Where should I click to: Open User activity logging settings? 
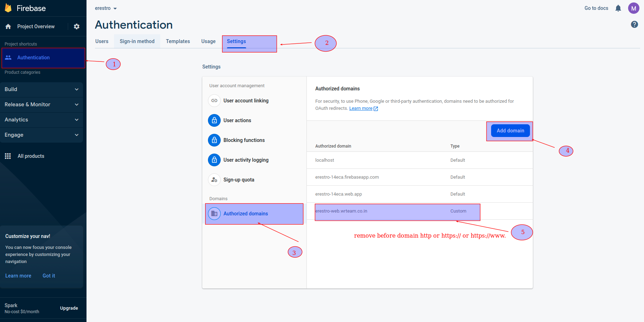click(214, 160)
